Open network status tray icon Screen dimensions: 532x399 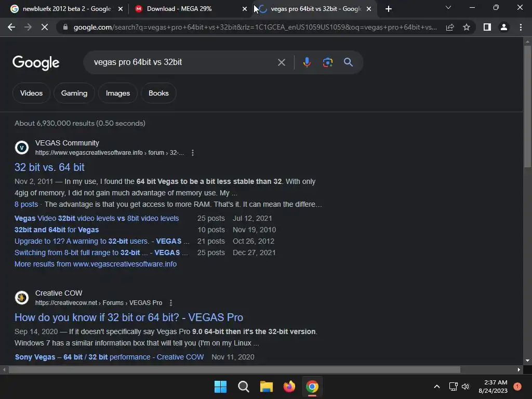pos(453,387)
